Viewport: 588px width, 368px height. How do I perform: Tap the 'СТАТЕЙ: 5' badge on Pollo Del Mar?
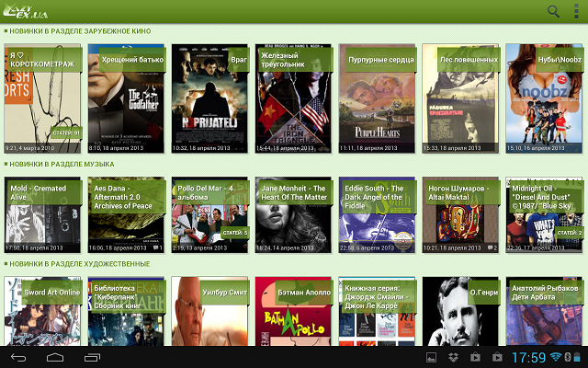coord(235,233)
